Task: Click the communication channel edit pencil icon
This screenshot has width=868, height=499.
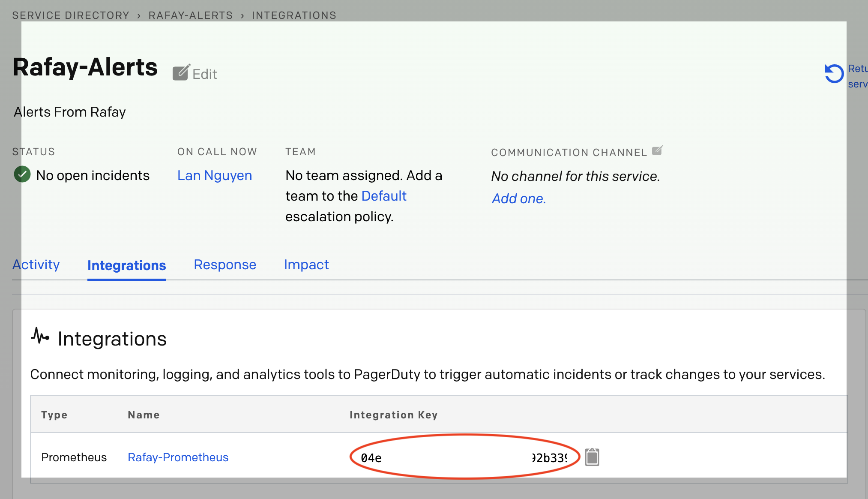Action: pyautogui.click(x=657, y=150)
